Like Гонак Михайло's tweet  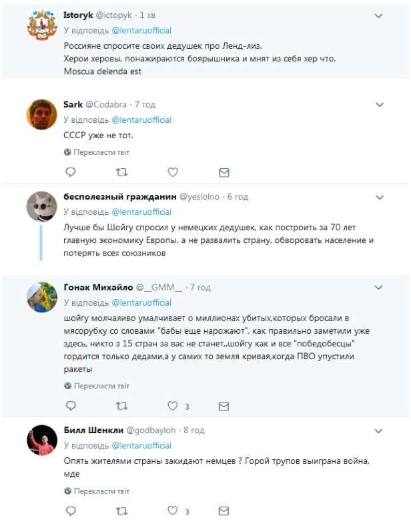[x=173, y=406]
